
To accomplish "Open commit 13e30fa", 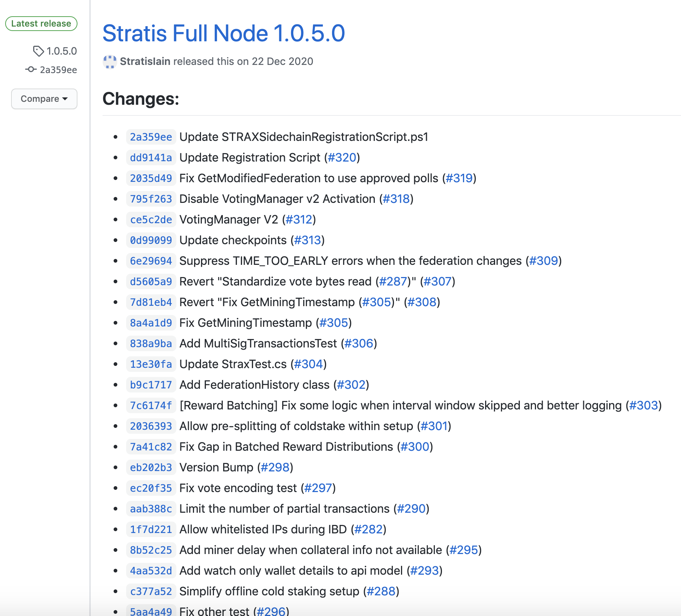I will click(x=151, y=364).
